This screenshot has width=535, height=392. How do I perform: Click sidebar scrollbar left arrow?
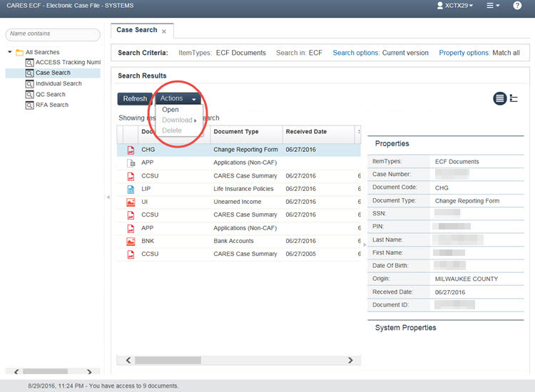click(x=16, y=371)
